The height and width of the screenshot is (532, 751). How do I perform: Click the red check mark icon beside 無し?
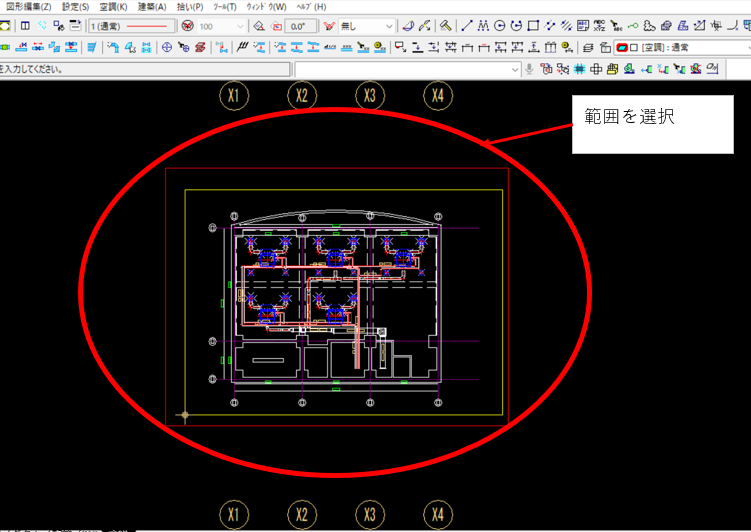329,26
